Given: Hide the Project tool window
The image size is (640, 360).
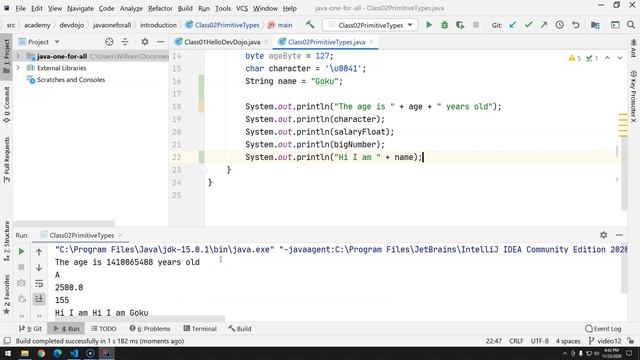Looking at the screenshot, I should pos(160,42).
